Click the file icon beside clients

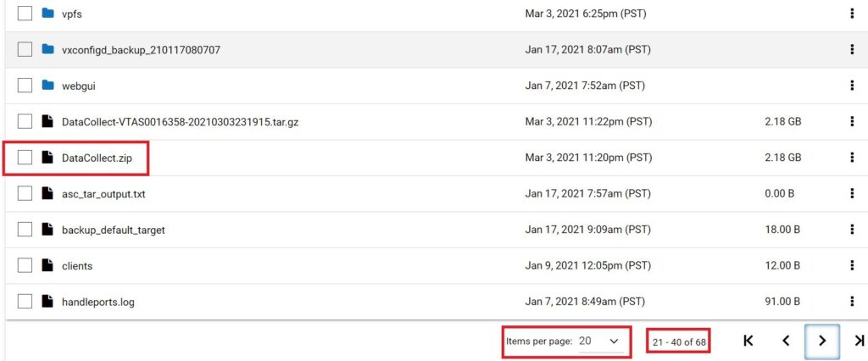coord(47,266)
